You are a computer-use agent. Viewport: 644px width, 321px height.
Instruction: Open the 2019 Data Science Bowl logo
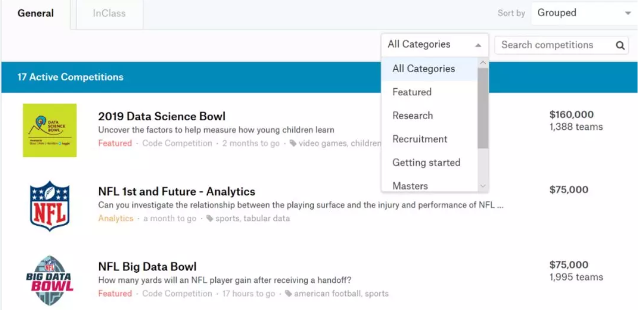pyautogui.click(x=50, y=130)
